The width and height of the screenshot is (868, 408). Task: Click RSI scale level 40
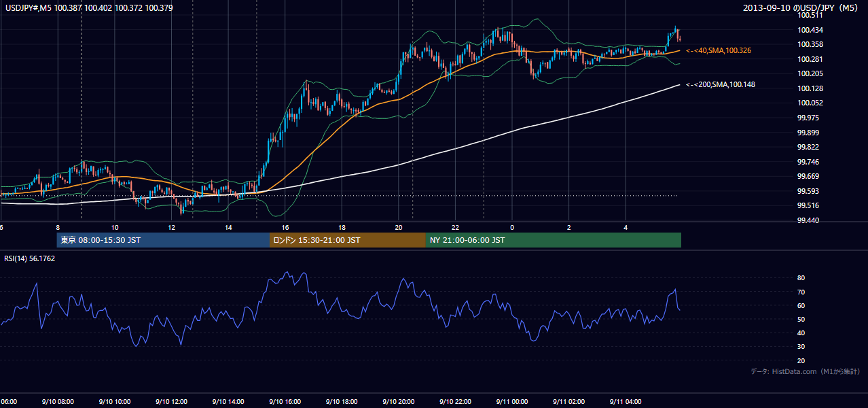click(801, 333)
